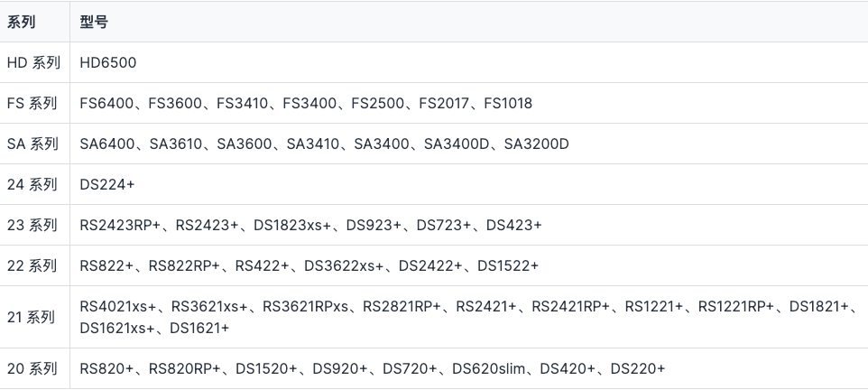Click the DS3622xs+ model text

pyautogui.click(x=343, y=265)
